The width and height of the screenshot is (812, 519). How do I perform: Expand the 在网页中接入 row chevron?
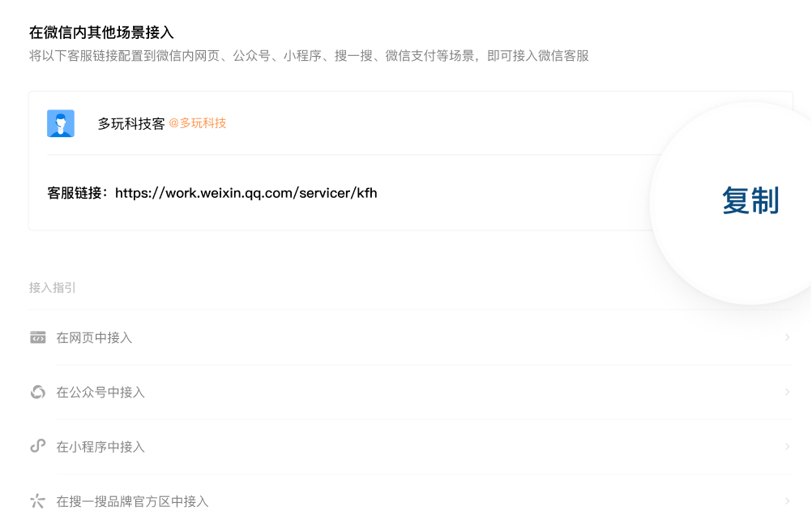coord(787,337)
